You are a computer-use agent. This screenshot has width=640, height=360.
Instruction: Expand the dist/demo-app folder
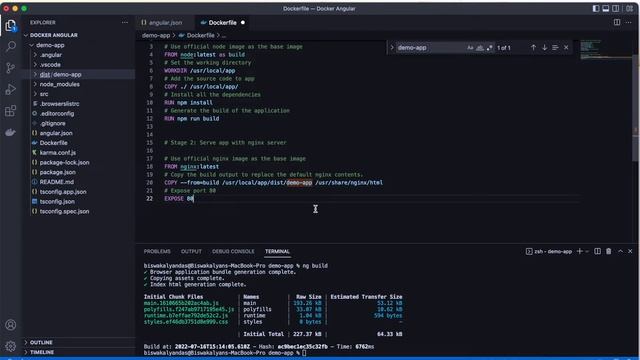click(x=60, y=74)
